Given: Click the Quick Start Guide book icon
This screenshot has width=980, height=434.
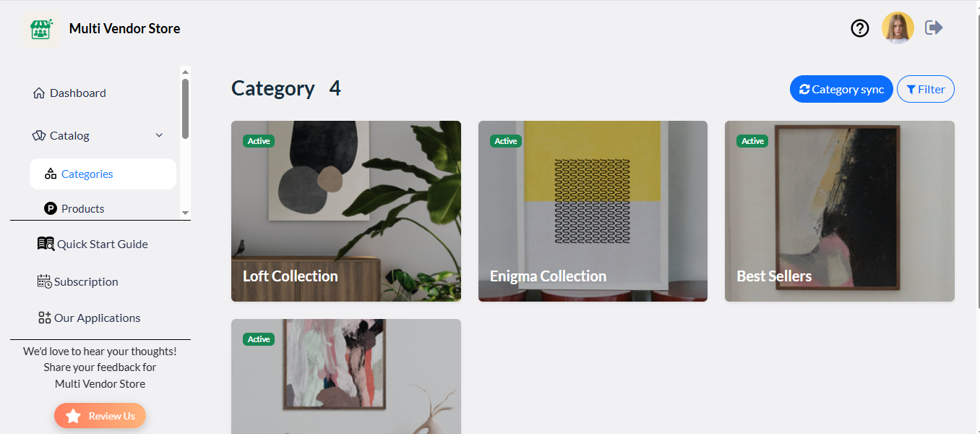Looking at the screenshot, I should tap(46, 244).
